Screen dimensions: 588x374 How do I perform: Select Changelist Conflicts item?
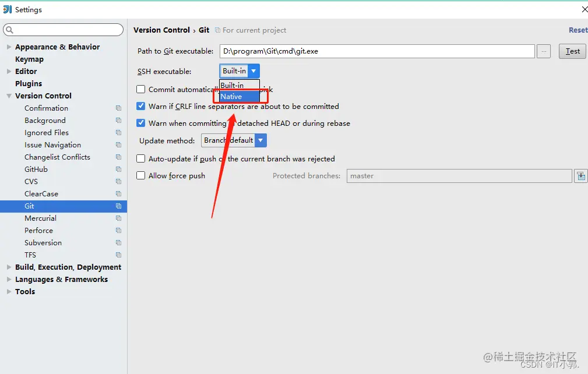(57, 157)
